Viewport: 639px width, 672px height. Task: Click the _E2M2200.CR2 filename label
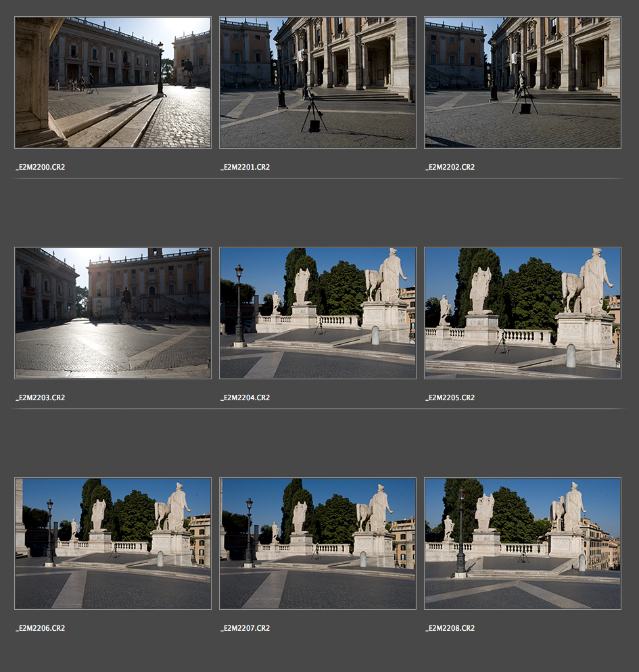coord(40,167)
